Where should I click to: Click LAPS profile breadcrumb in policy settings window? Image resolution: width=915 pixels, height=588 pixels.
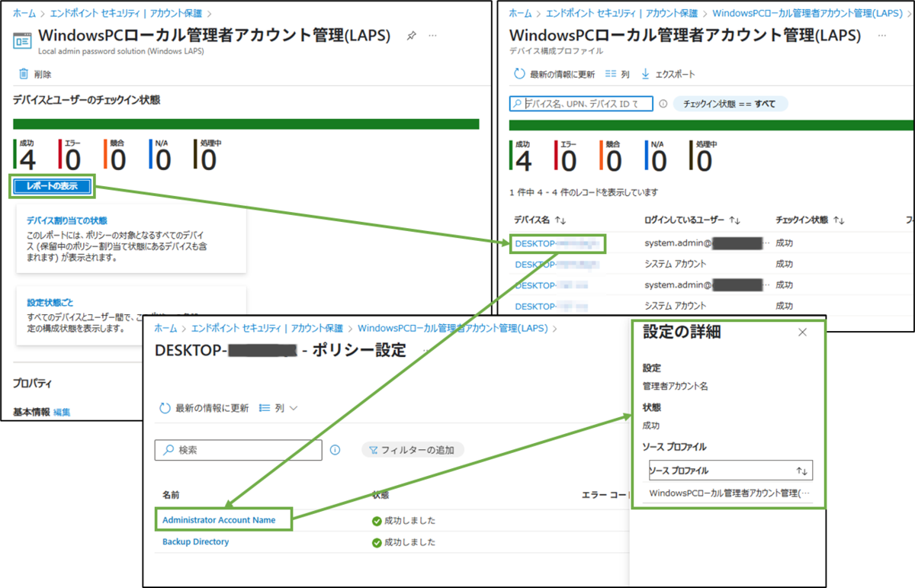452,328
